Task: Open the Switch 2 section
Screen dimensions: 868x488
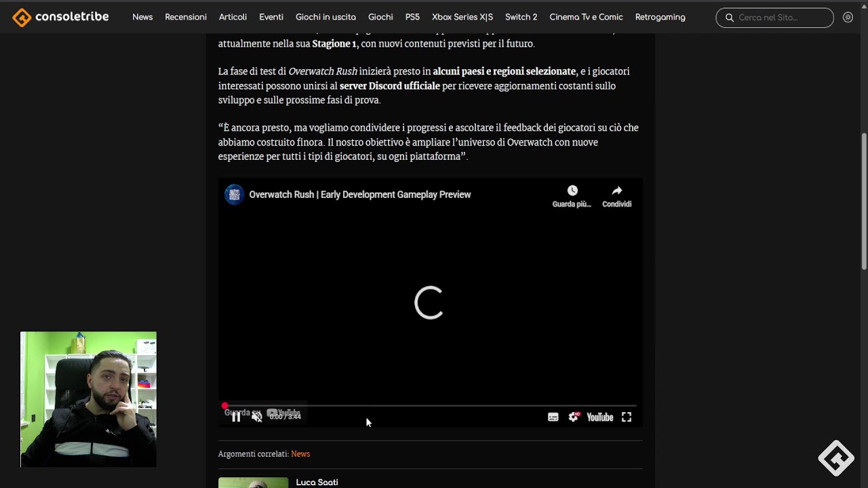Action: coord(521,17)
